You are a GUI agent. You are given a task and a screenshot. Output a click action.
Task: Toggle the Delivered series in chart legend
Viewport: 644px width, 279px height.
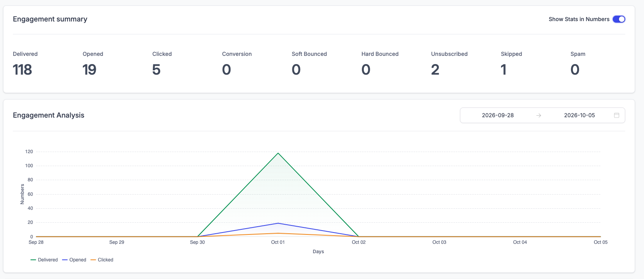[x=44, y=260]
